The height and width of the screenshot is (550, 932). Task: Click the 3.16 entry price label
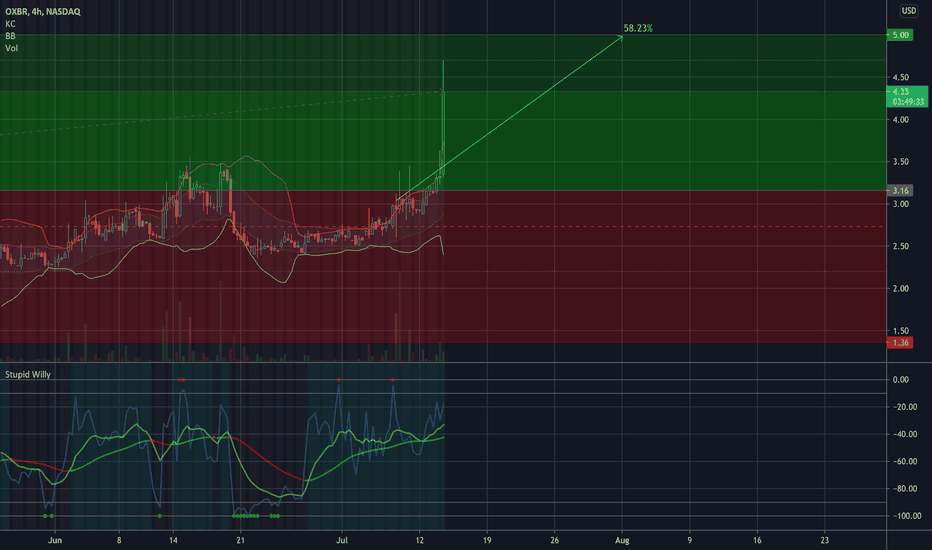click(x=900, y=191)
